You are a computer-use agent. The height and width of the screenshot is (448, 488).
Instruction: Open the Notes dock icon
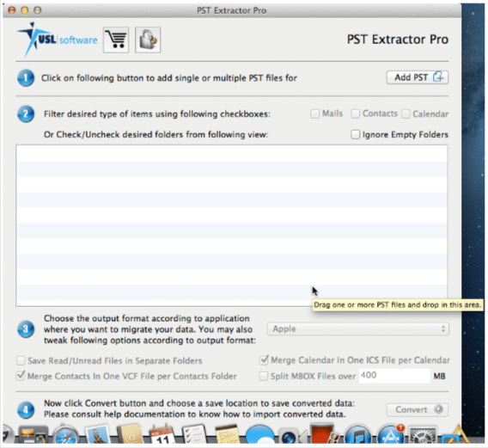227,434
